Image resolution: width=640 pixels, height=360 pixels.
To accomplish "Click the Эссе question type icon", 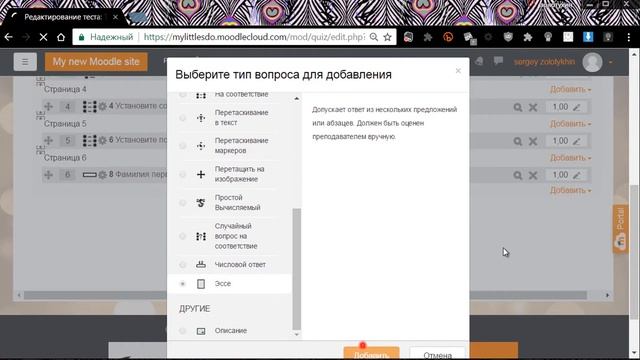I will pyautogui.click(x=201, y=284).
